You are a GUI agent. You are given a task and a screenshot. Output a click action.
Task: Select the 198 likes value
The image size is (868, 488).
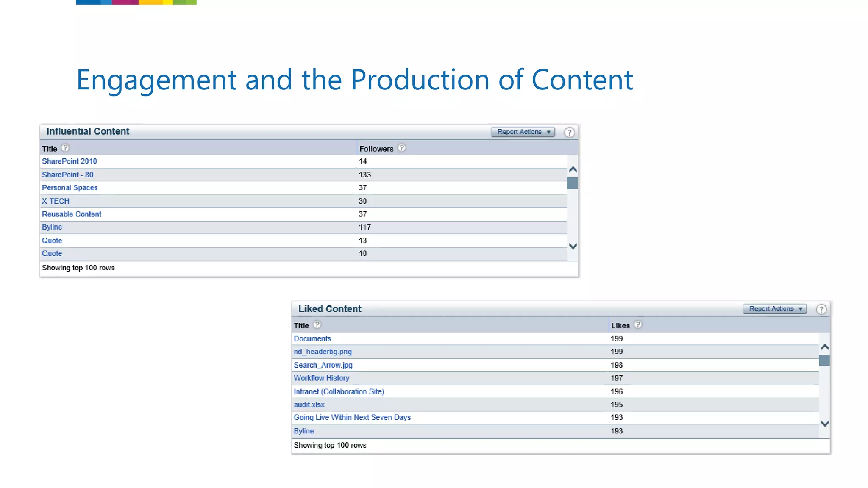[x=617, y=365]
